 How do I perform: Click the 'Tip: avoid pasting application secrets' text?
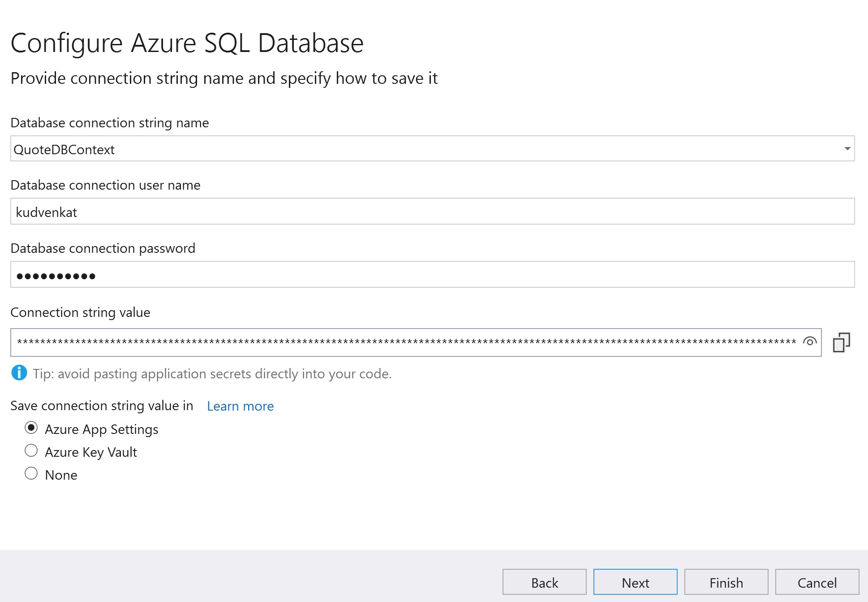coord(212,374)
